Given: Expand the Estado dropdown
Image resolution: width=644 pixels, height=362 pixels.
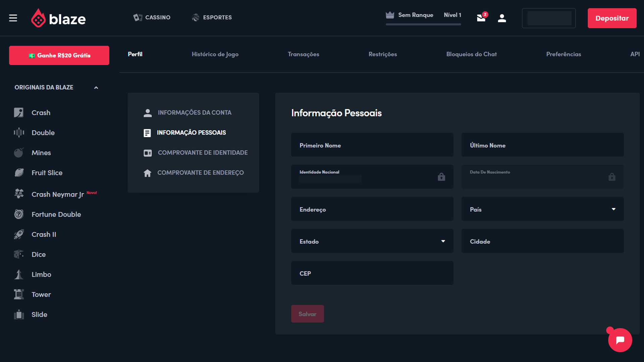Looking at the screenshot, I should coord(372,241).
